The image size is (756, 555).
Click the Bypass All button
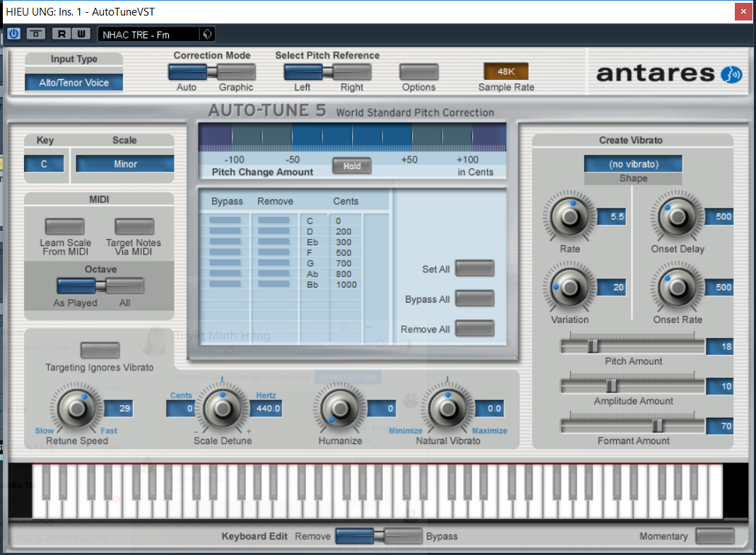475,298
